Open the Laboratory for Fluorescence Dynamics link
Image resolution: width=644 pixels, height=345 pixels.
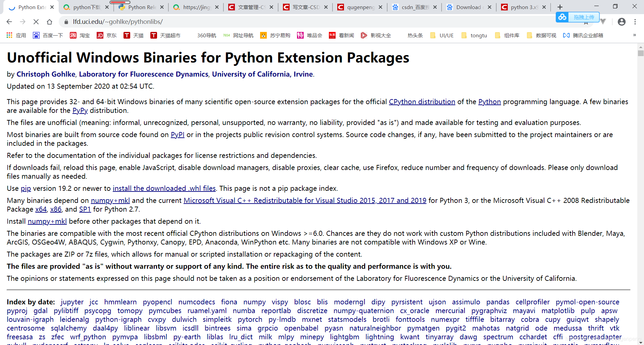point(144,74)
